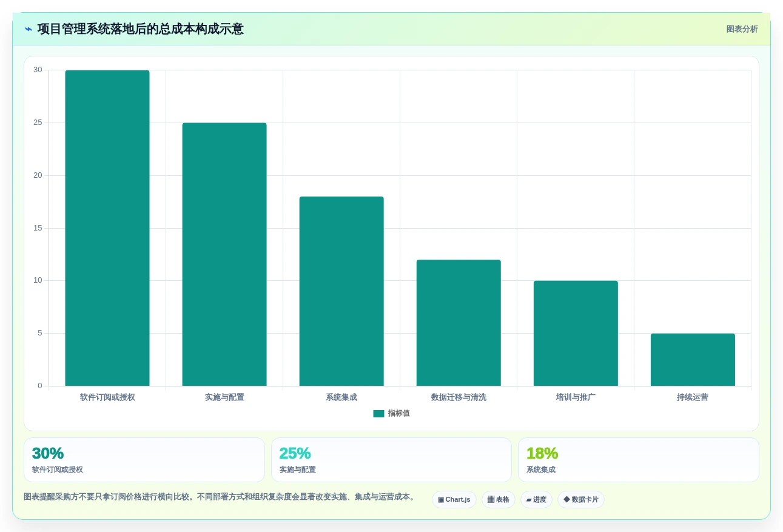This screenshot has height=532, width=783.
Task: Toggle the 指标值 legend color box
Action: tap(378, 414)
